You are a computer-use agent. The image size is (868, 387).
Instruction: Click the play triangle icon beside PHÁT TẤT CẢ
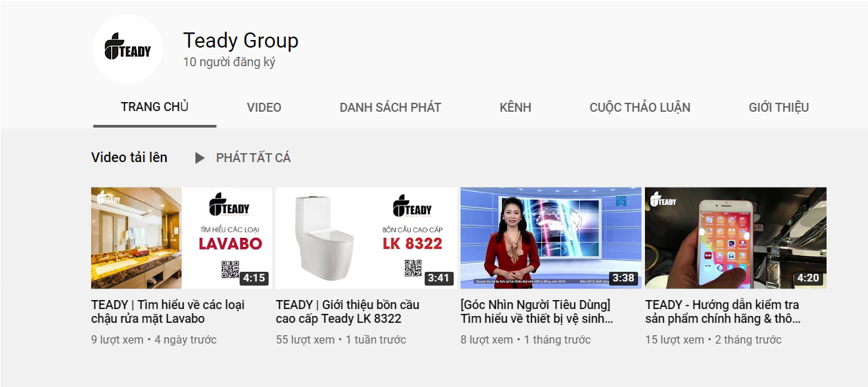click(x=200, y=158)
